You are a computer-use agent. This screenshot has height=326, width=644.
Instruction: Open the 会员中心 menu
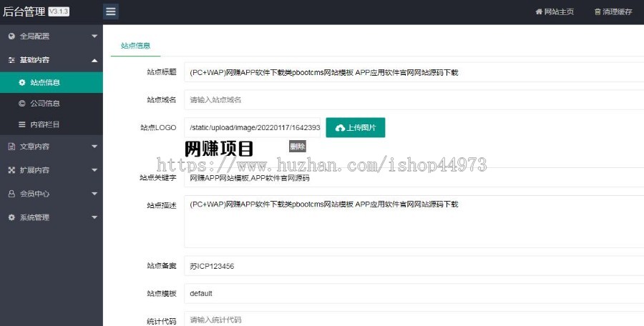(52, 194)
